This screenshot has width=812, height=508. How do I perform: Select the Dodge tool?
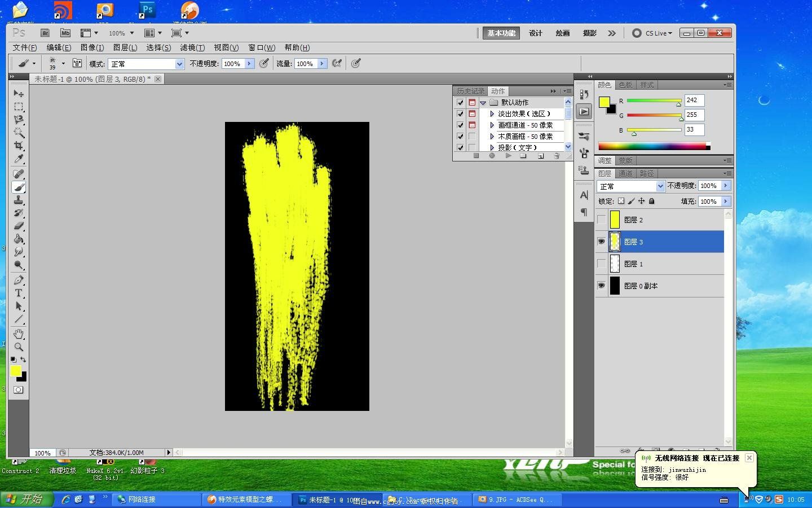point(19,265)
